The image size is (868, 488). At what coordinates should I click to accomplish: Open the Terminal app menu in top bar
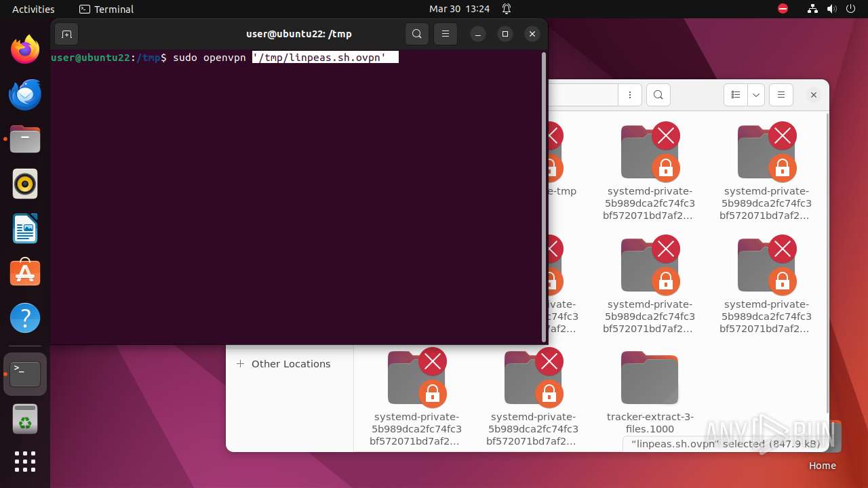click(106, 9)
